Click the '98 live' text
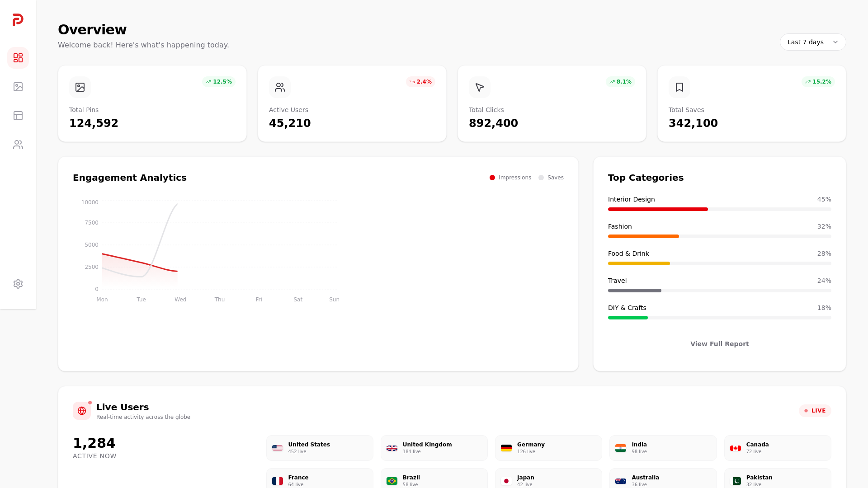The width and height of the screenshot is (868, 488). click(x=639, y=452)
